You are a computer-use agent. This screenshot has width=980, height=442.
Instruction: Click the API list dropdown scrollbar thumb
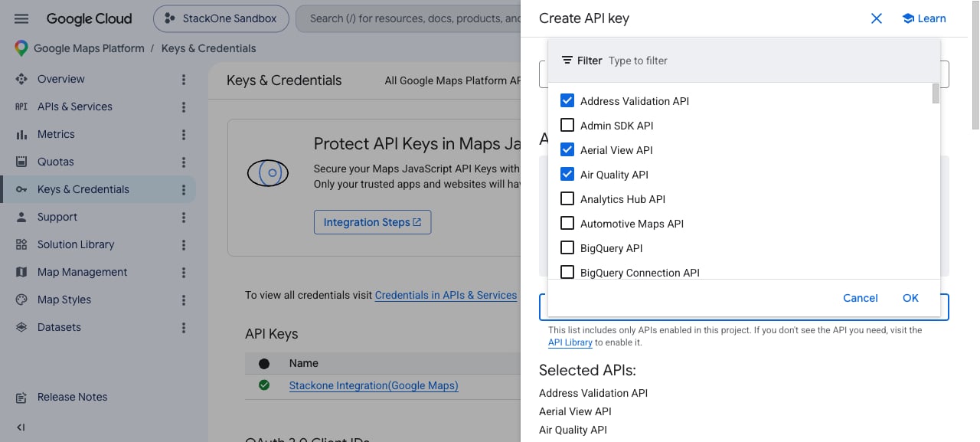936,93
